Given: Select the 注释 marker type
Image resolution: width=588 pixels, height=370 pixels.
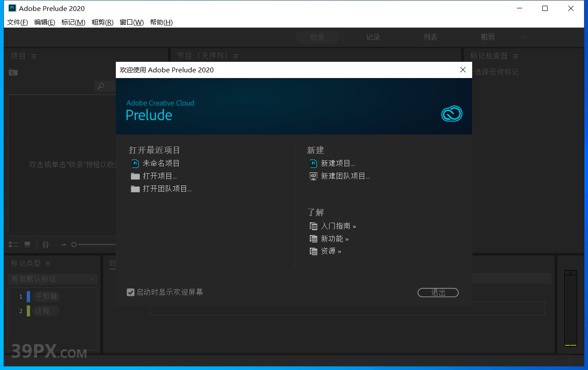Looking at the screenshot, I should [x=46, y=311].
